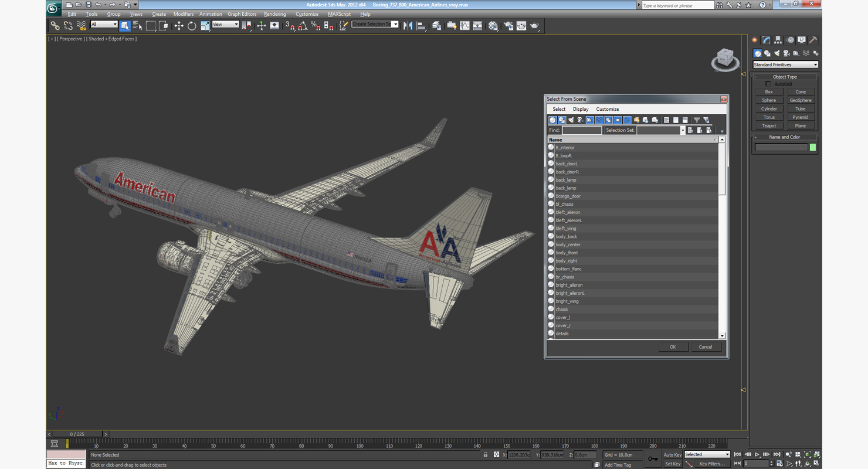Toggle the Selection Lock padlock icon
Screen dimensions: 868x469
[x=485, y=454]
